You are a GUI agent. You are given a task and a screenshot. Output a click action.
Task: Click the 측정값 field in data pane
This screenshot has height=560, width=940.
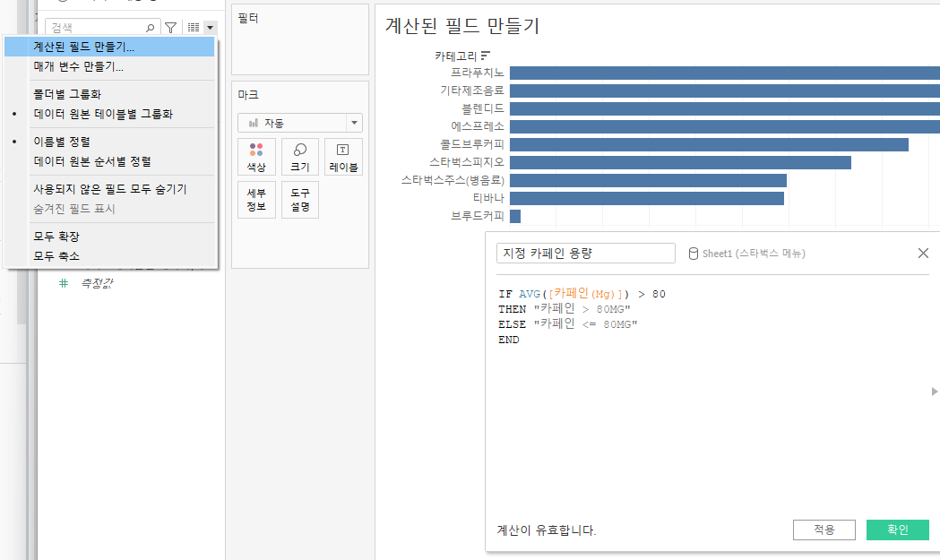[x=97, y=283]
